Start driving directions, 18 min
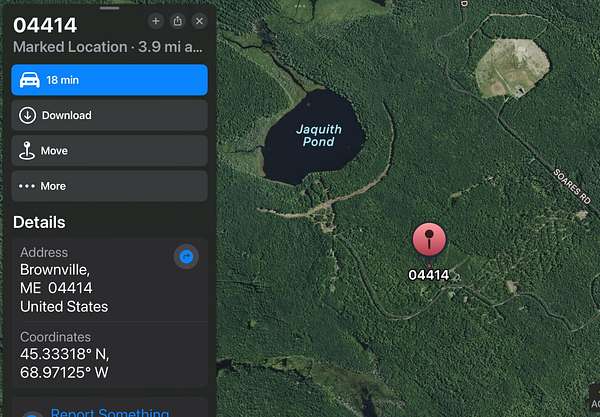Viewport: 600px width, 417px height. pyautogui.click(x=109, y=80)
